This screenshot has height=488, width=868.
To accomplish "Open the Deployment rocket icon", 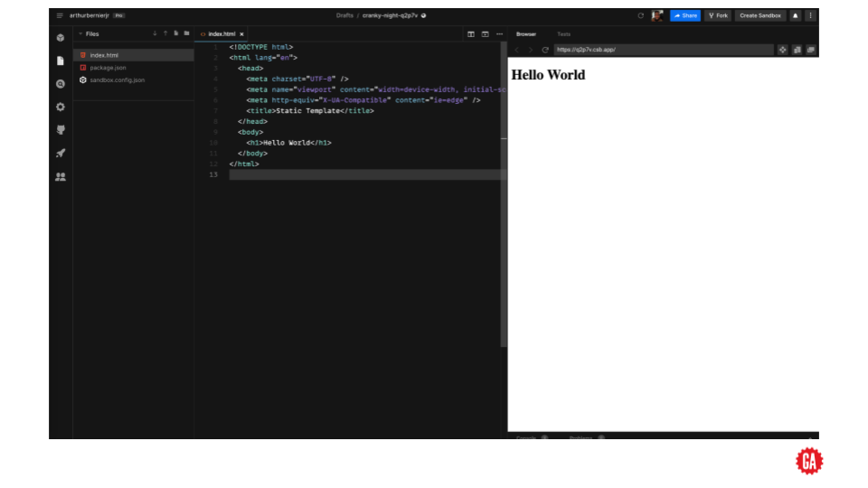I will pos(61,154).
